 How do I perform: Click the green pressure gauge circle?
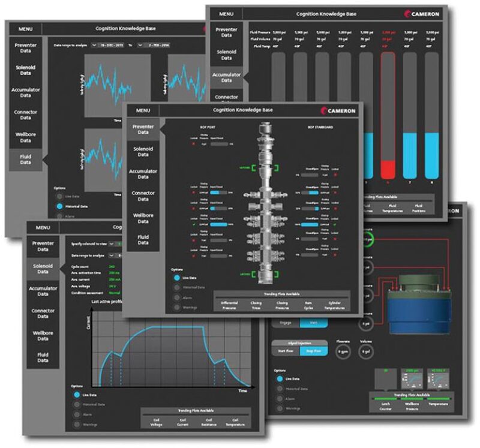point(367,240)
